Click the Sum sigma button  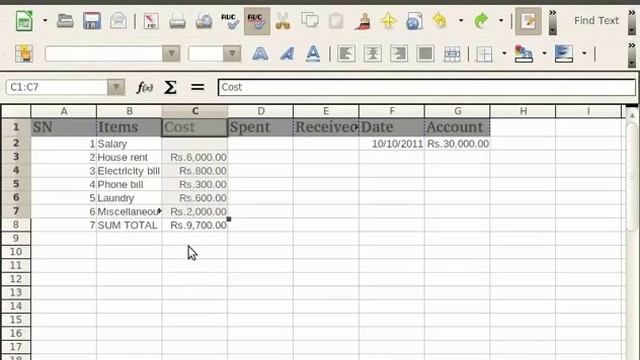[170, 87]
